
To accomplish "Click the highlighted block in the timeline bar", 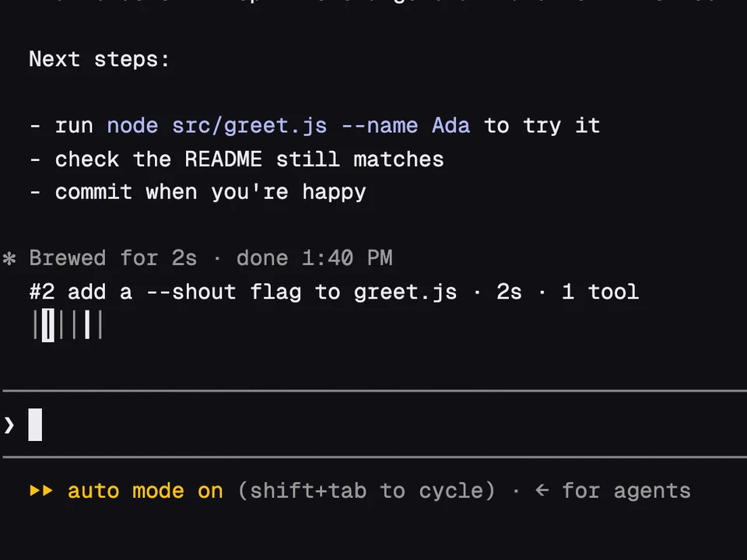I will click(x=48, y=325).
